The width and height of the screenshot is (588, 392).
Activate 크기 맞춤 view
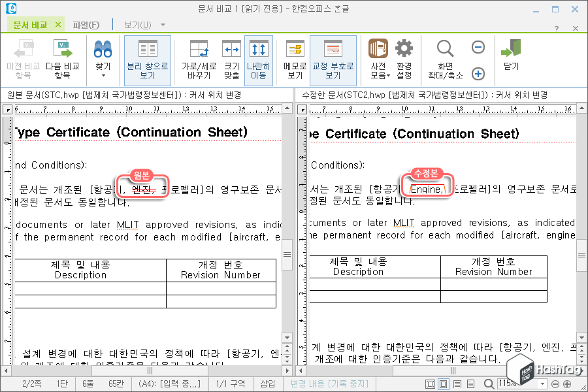pyautogui.click(x=231, y=57)
